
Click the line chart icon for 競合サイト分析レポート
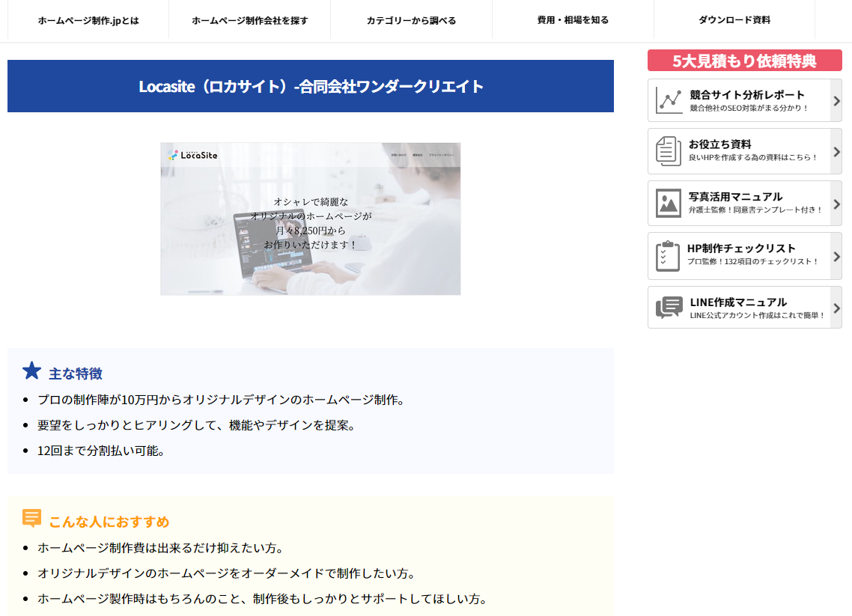pyautogui.click(x=669, y=100)
